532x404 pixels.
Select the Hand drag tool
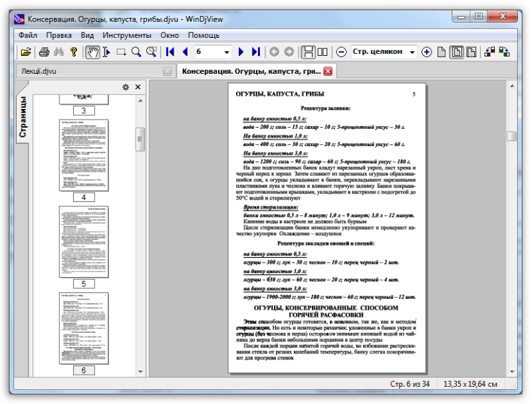pos(92,52)
